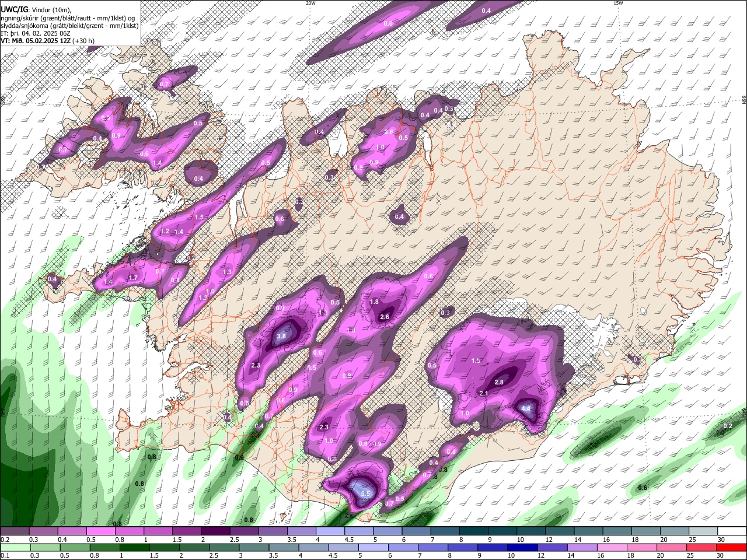Click the 2.1 value on the map
Viewport: 747px width, 560px height.
pos(484,394)
